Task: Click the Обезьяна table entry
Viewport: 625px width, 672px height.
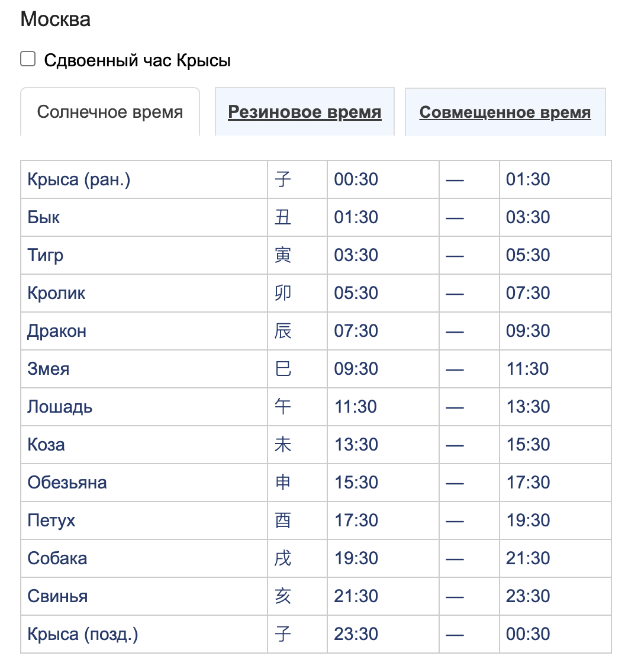Action: pos(67,483)
